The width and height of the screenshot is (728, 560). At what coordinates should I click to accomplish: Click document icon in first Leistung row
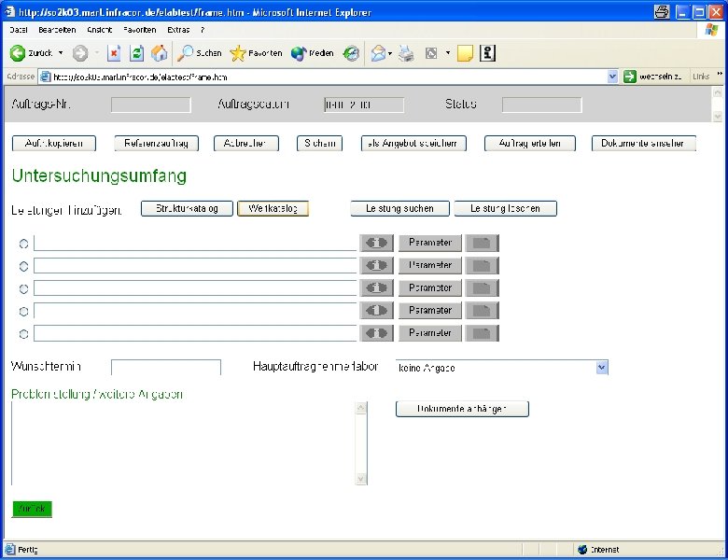coord(482,243)
